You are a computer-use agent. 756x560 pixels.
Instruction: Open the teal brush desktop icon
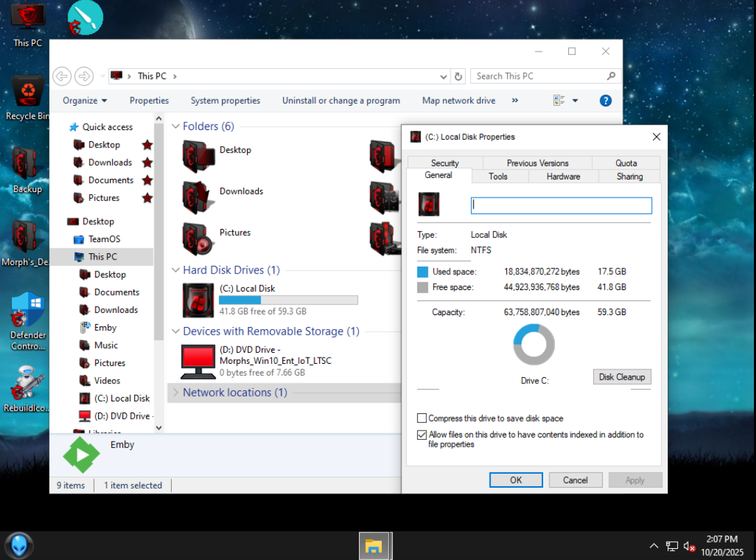pyautogui.click(x=85, y=18)
